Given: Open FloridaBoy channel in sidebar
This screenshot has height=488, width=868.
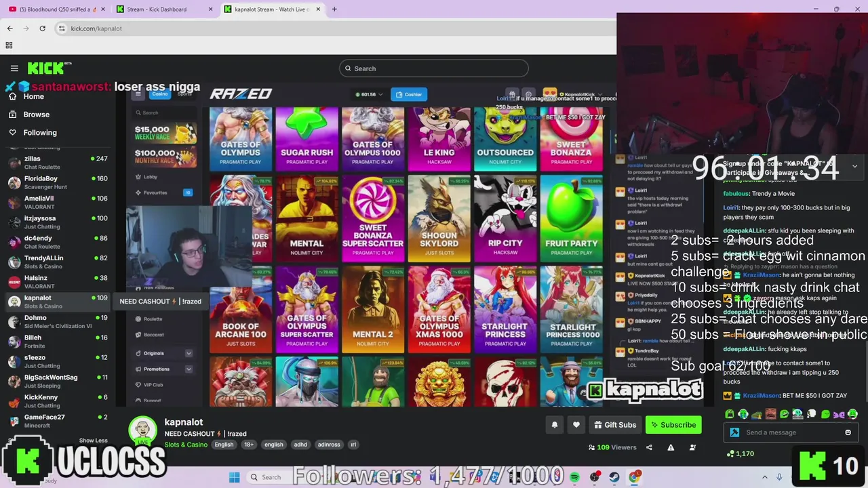Looking at the screenshot, I should point(57,182).
